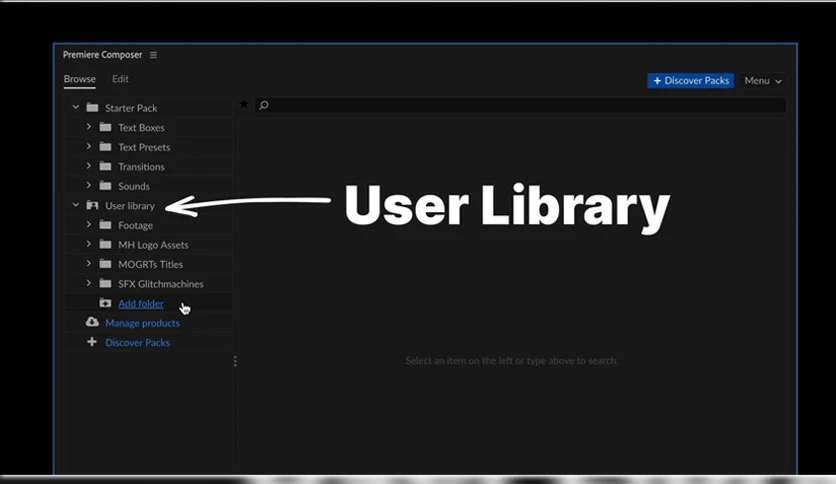Expand the SFX Glitchmachines folder
The width and height of the screenshot is (836, 484).
[x=89, y=283]
